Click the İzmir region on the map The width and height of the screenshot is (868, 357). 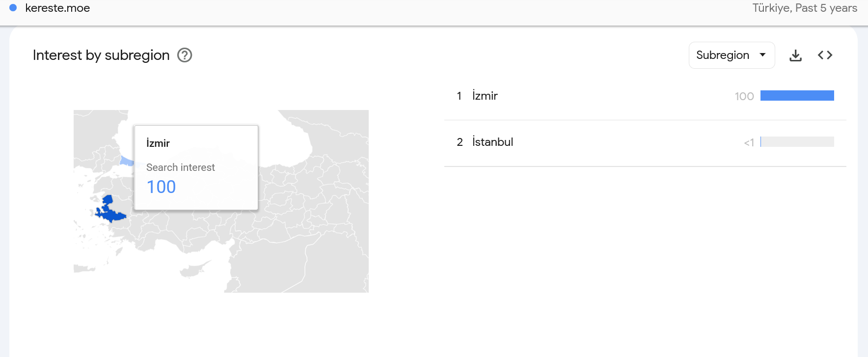pos(110,211)
